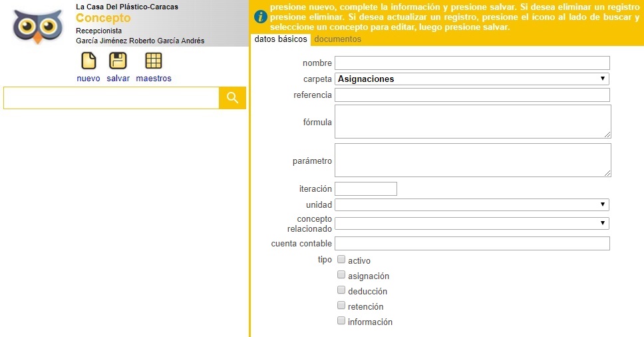Click the nuevo document icon

pyautogui.click(x=88, y=61)
